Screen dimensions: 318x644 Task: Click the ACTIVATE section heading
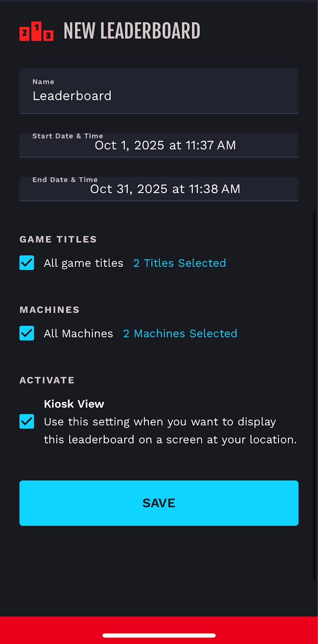tap(47, 380)
